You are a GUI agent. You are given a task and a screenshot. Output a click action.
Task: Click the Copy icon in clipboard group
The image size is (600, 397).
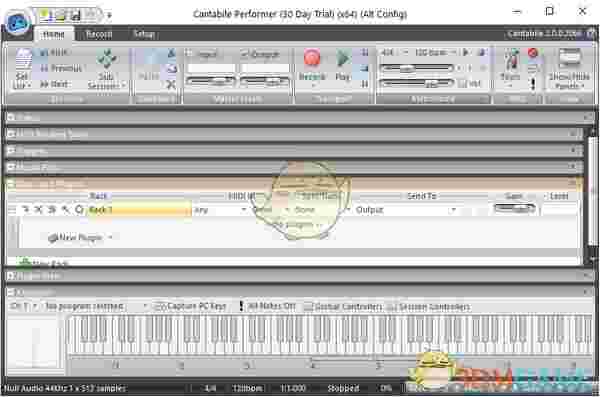coord(171,69)
